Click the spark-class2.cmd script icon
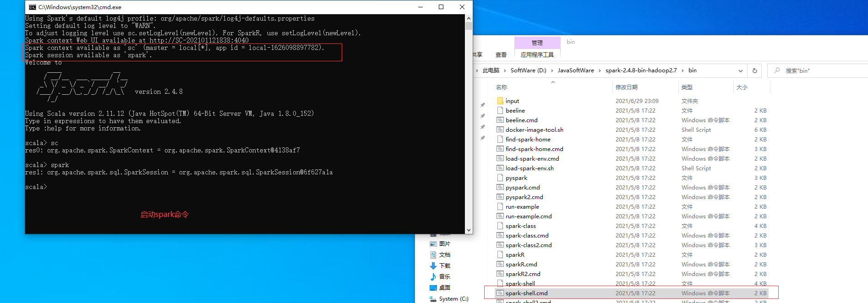Image resolution: width=868 pixels, height=303 pixels. 500,245
